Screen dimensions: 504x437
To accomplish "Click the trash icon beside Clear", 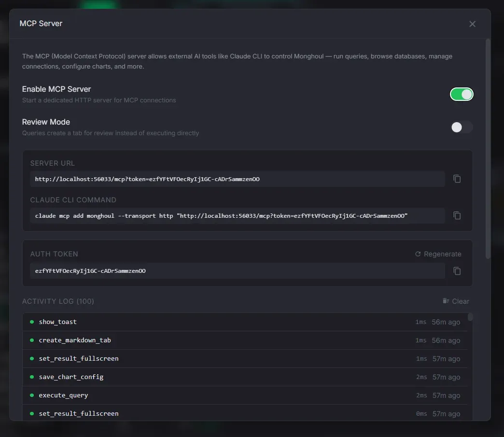I will (445, 300).
